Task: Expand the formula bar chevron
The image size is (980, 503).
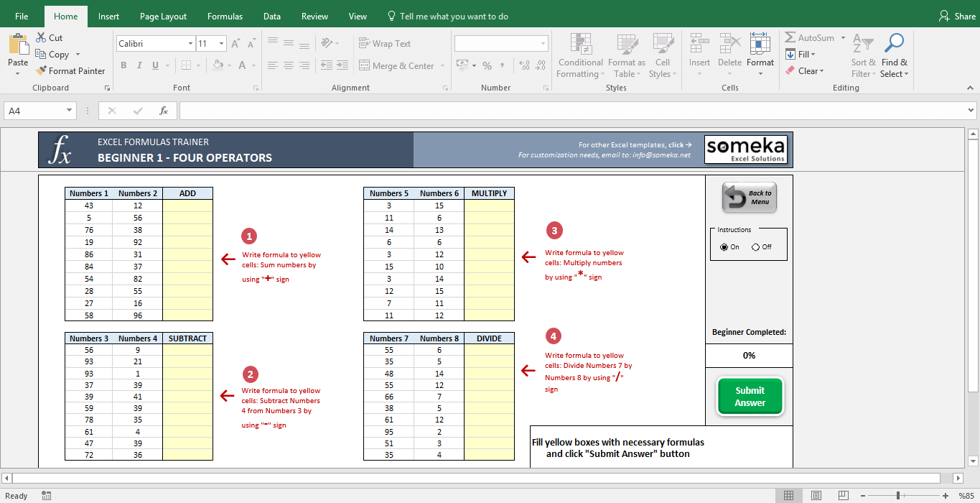Action: (971, 111)
